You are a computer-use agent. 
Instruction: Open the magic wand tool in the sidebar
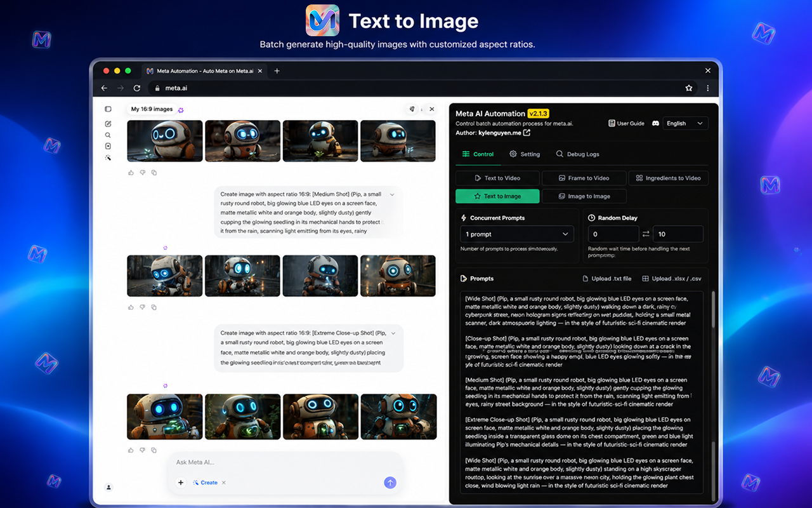108,157
